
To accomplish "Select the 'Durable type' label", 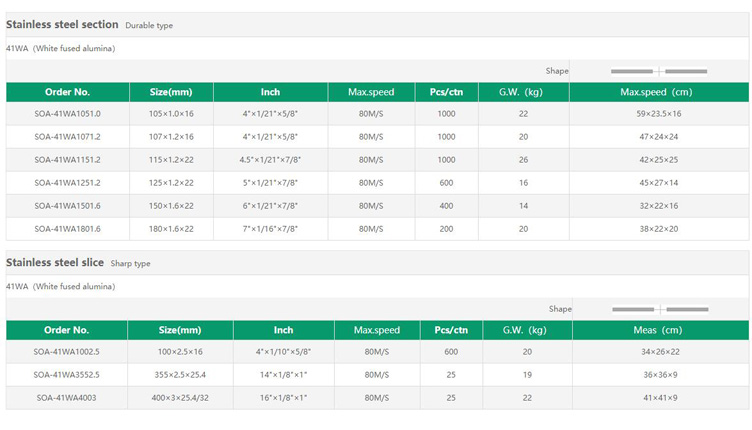I will (149, 25).
